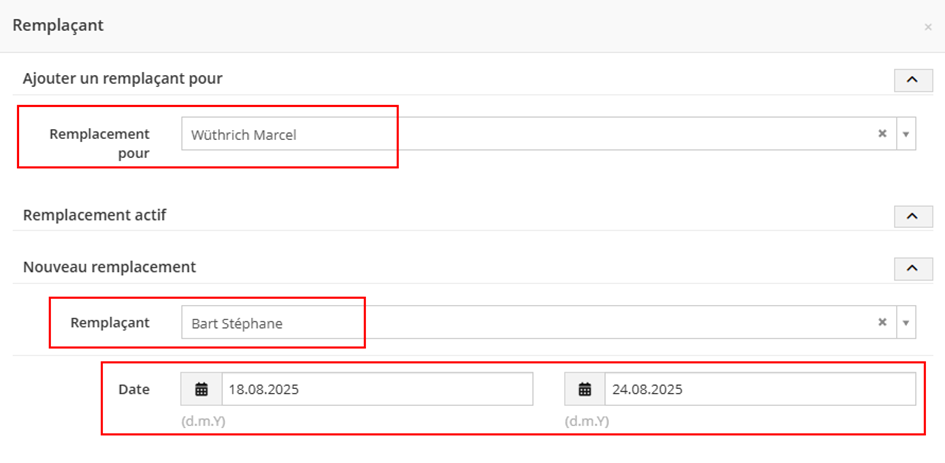Click the "Date" field label
945x463 pixels.
pyautogui.click(x=134, y=389)
